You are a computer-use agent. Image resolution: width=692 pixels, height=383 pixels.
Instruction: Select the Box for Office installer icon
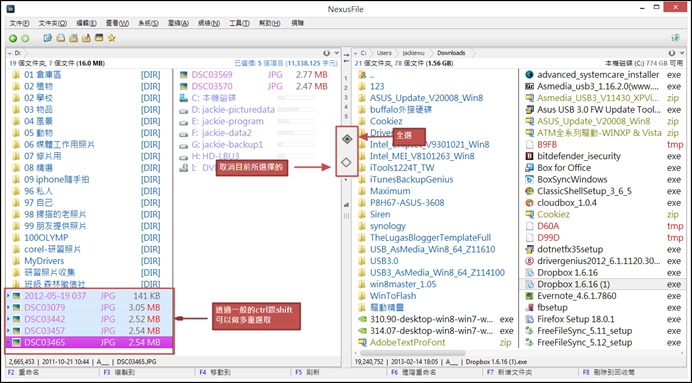530,168
